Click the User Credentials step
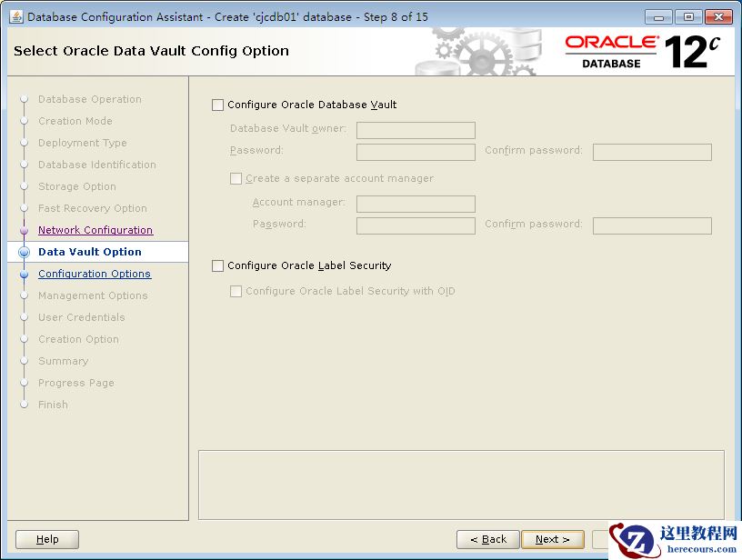742x560 pixels. pos(82,317)
